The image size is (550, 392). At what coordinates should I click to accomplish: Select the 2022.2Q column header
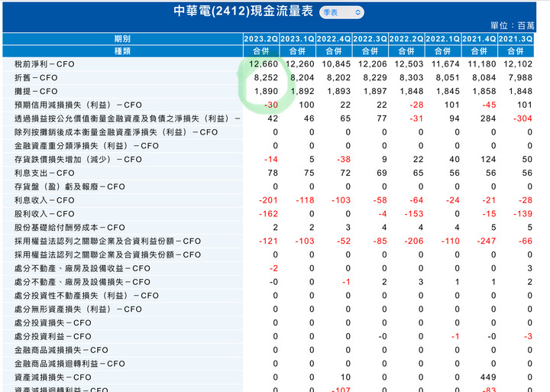(x=406, y=39)
